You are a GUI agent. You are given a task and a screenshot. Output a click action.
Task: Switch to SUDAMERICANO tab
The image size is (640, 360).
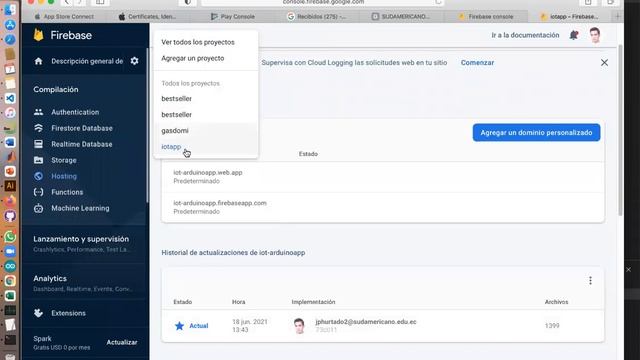click(x=401, y=17)
